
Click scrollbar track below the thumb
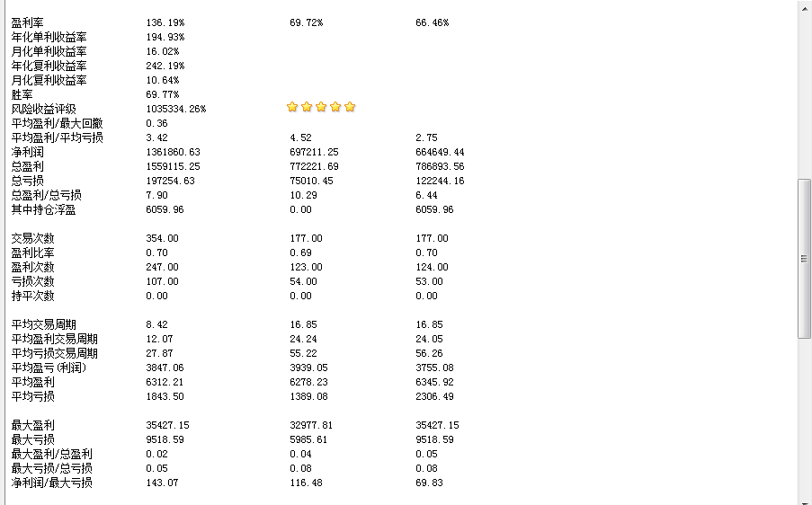pos(804,419)
